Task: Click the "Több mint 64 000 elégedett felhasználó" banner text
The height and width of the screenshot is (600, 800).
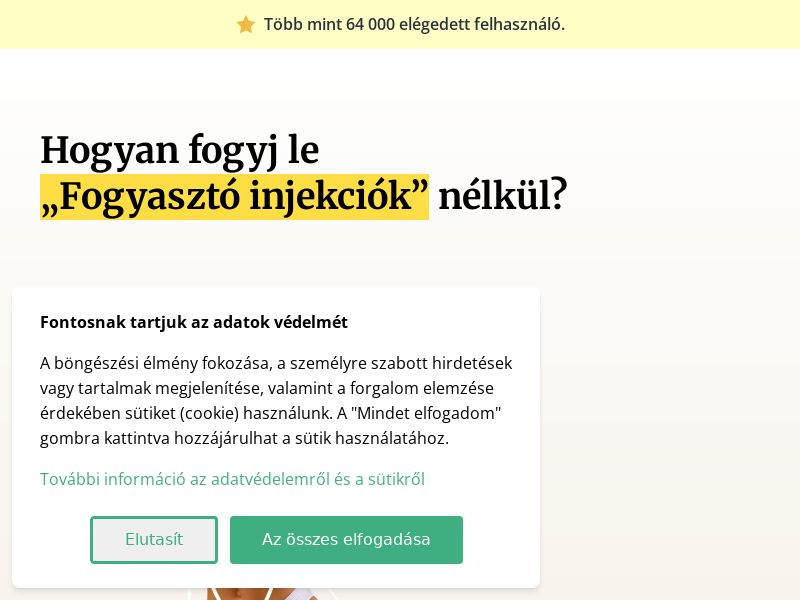Action: point(414,24)
